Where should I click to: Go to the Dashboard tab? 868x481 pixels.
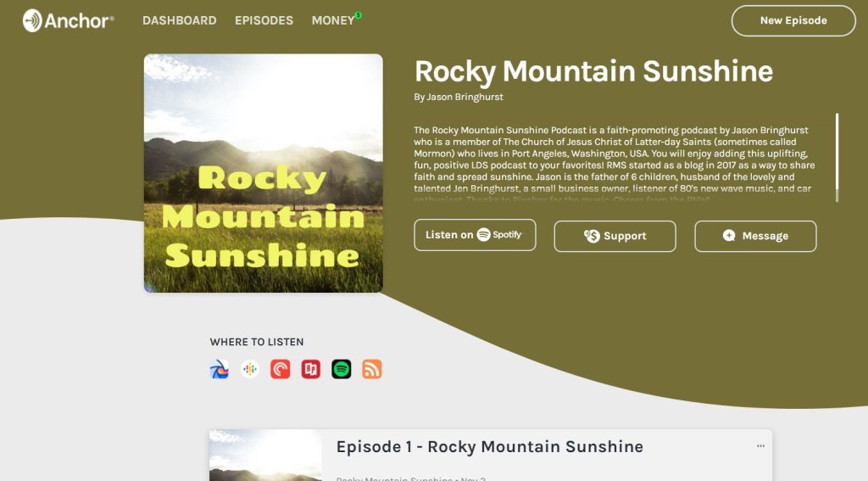[179, 20]
